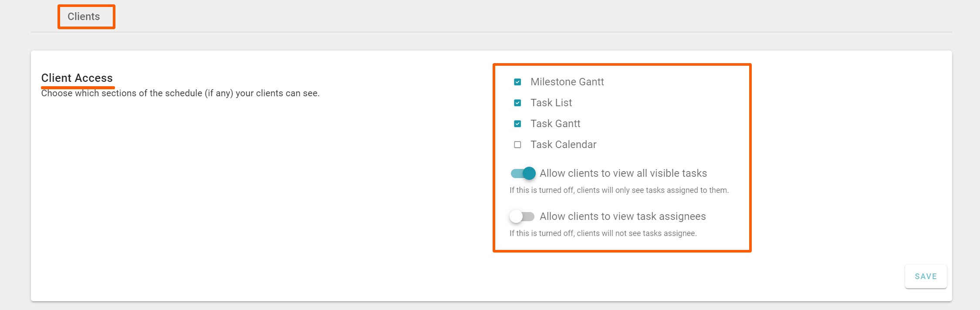This screenshot has height=310, width=980.
Task: Turn on the view task assignees switch
Action: coord(522,216)
